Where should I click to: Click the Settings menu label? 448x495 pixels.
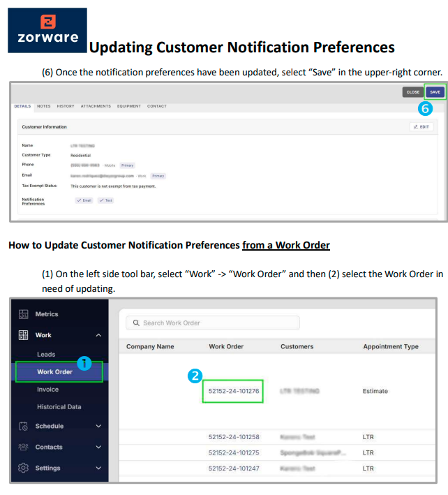[47, 468]
